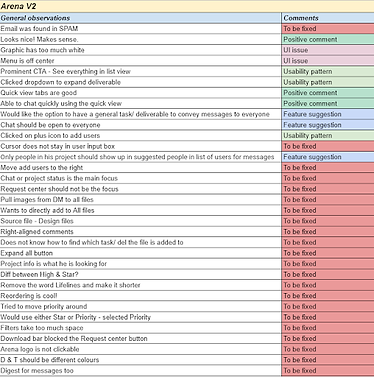
Task: Click 'Clicked on plus icon to add users'
Action: tap(140, 135)
